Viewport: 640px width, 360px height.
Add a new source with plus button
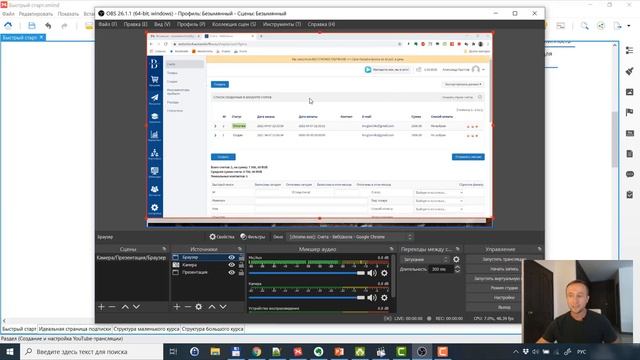pos(177,307)
